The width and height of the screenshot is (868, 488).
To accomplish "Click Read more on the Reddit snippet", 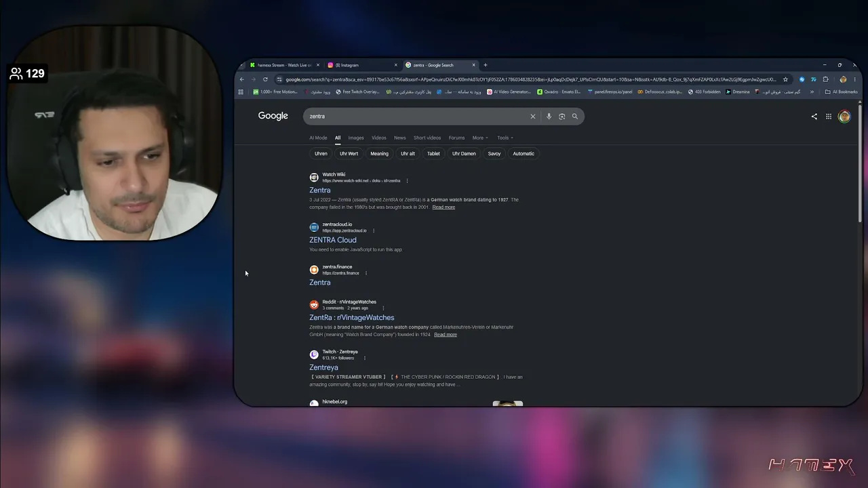I will (446, 335).
